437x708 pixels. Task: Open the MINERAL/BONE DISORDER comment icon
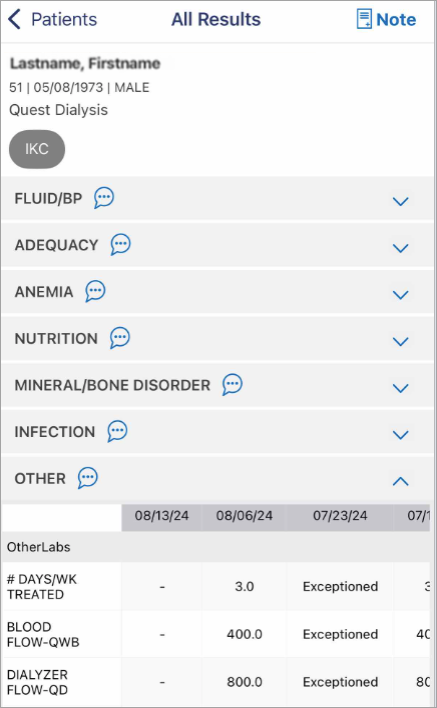(x=232, y=384)
